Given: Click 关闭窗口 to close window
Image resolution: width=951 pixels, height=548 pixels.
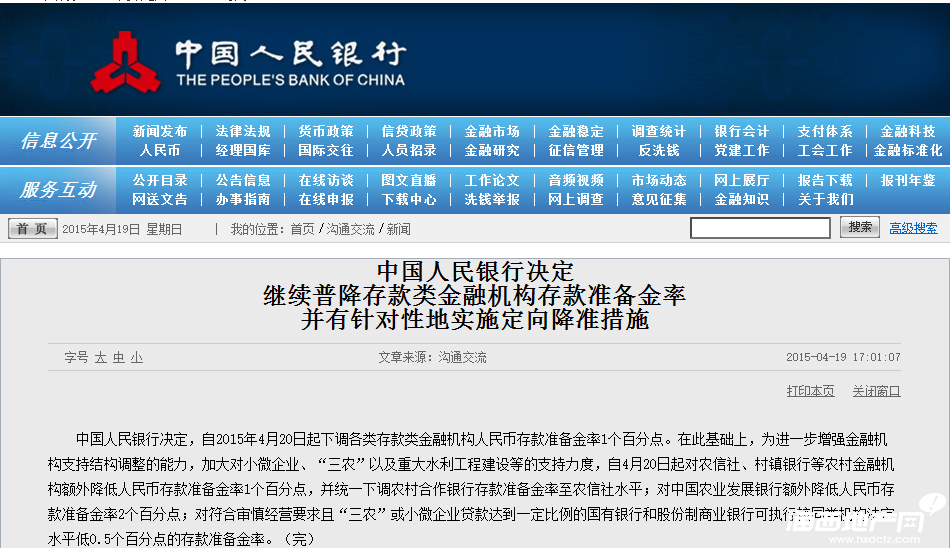Looking at the screenshot, I should click(876, 391).
